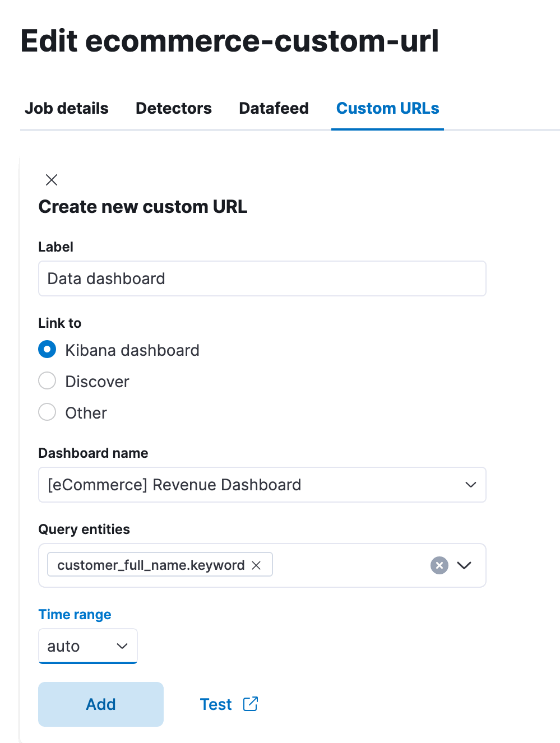Open the auto time range selector
This screenshot has width=560, height=743.
coord(87,646)
